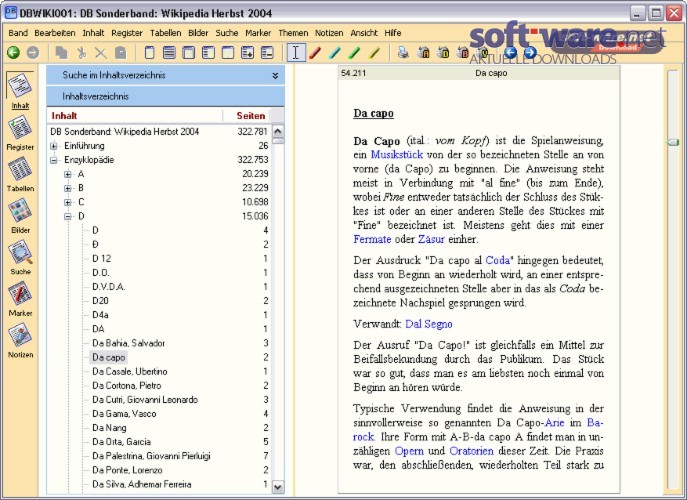The image size is (687, 500).
Task: Open the Suche sidebar panel
Action: coord(20,258)
